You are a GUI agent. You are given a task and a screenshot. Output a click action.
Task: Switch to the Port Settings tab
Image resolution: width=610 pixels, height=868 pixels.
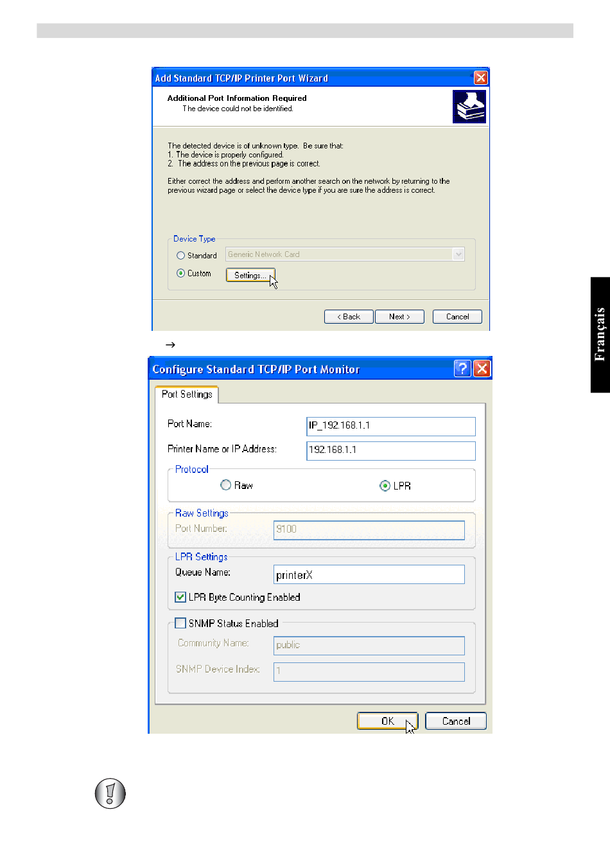(187, 394)
